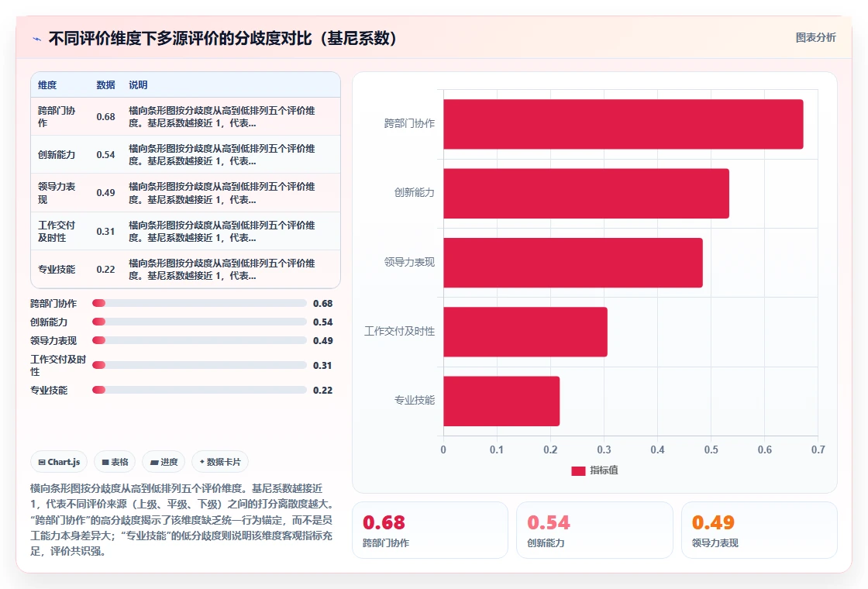868x589 pixels.
Task: Click the 0.22 cell in the table
Action: pyautogui.click(x=105, y=269)
